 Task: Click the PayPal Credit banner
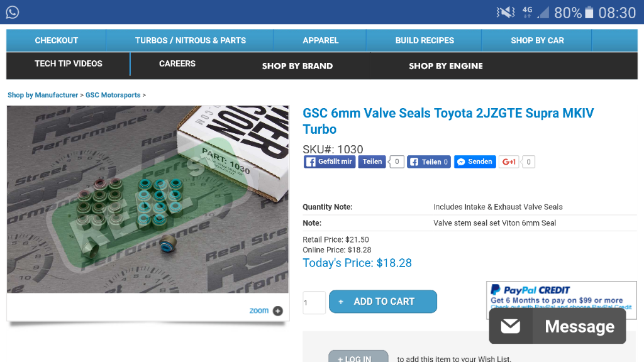pyautogui.click(x=562, y=295)
